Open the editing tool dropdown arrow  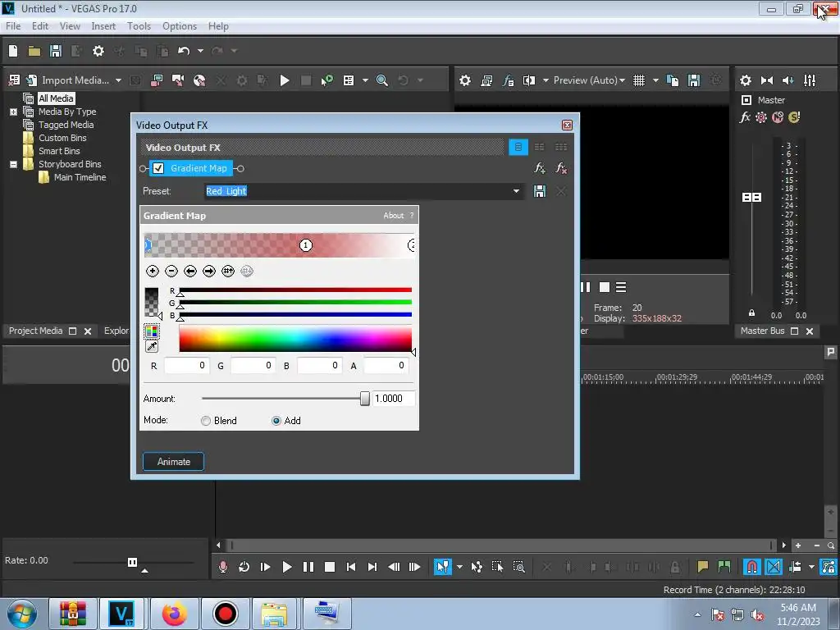pyautogui.click(x=459, y=567)
